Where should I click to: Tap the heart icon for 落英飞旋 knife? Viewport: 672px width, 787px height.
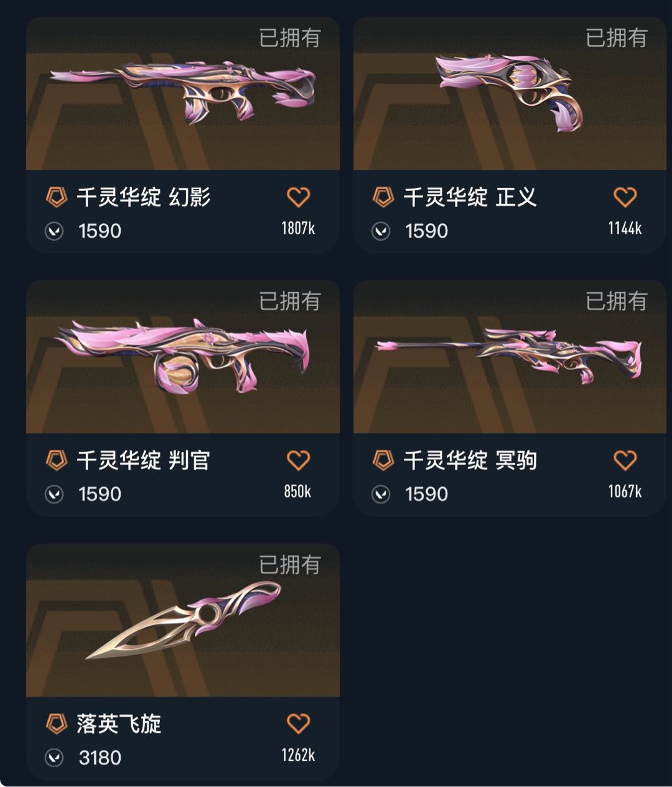click(298, 724)
